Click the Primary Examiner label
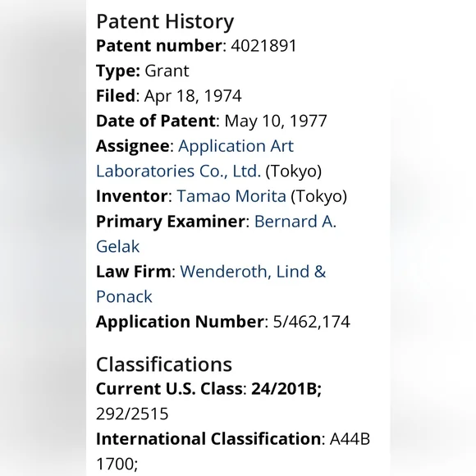Screen dimensions: 476x476 [171, 222]
